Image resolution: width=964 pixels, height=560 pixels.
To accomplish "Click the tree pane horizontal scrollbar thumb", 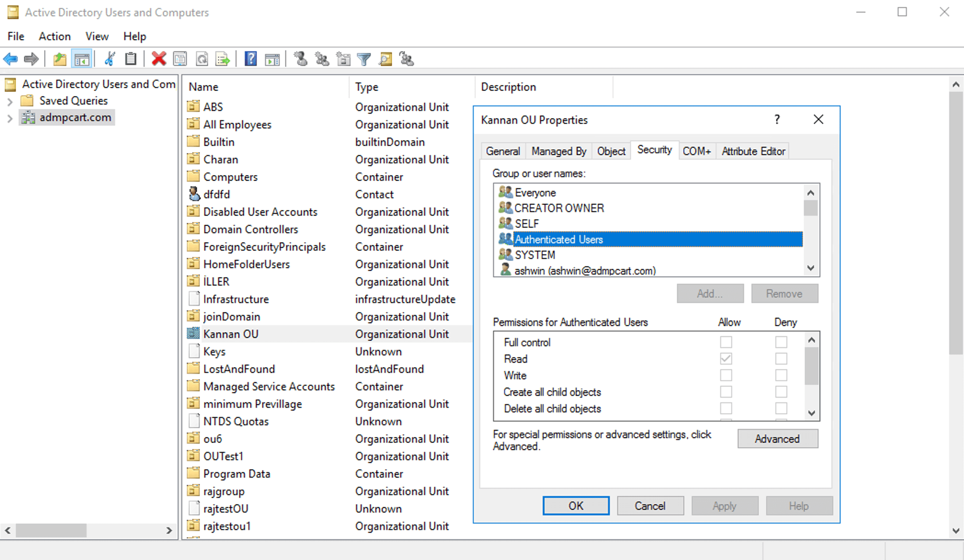I will pyautogui.click(x=51, y=530).
